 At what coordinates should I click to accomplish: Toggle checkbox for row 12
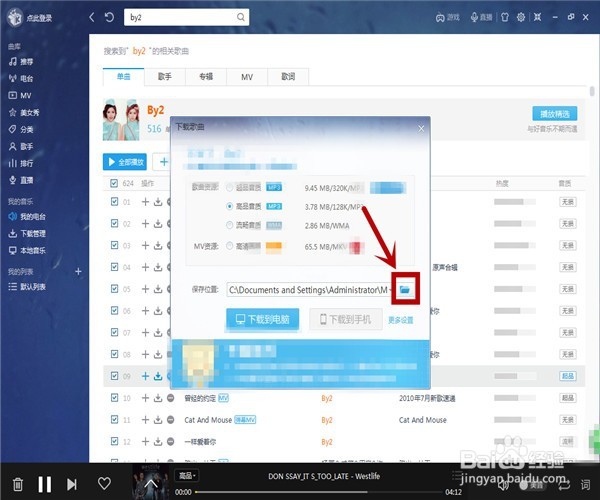[x=114, y=441]
